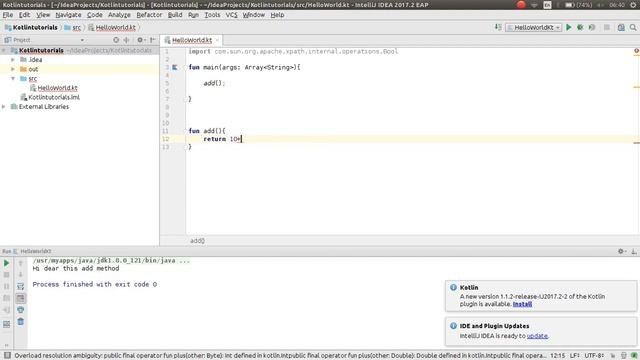Change the UTF-8 file encoding in the status bar

594,356
